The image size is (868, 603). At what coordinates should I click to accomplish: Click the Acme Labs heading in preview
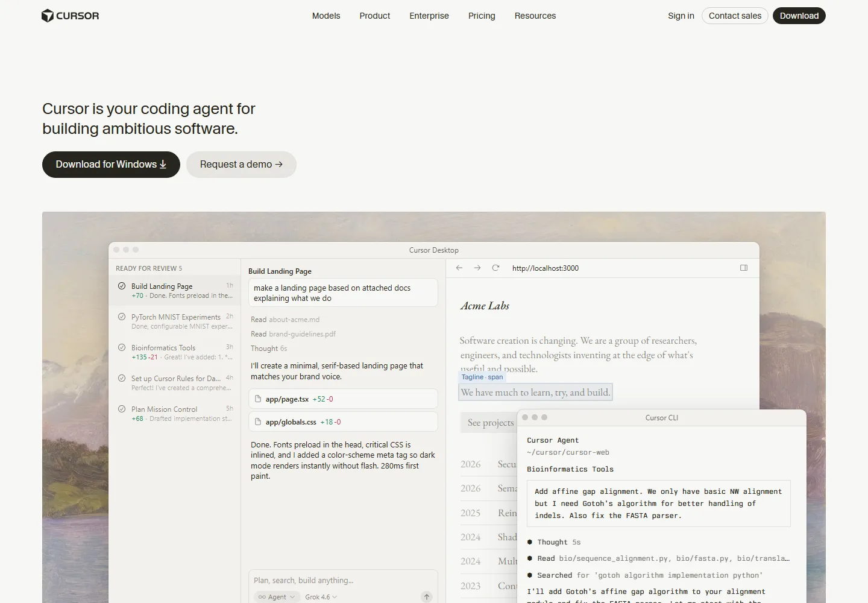point(485,306)
